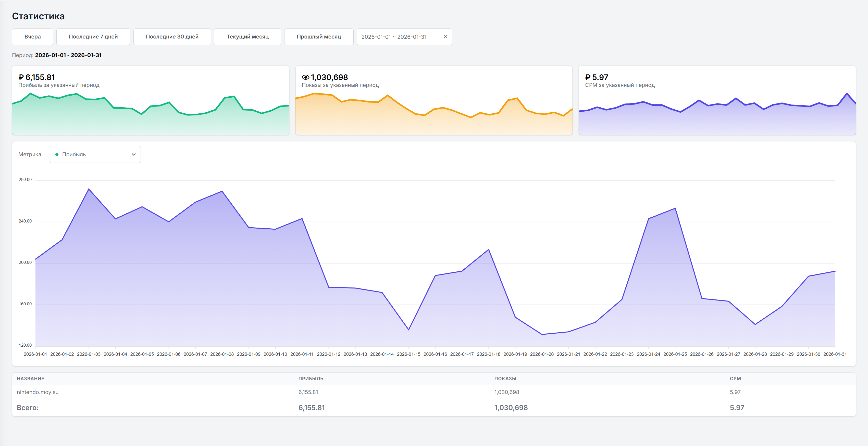
Task: Choose Последние 30 дней period
Action: pos(172,37)
